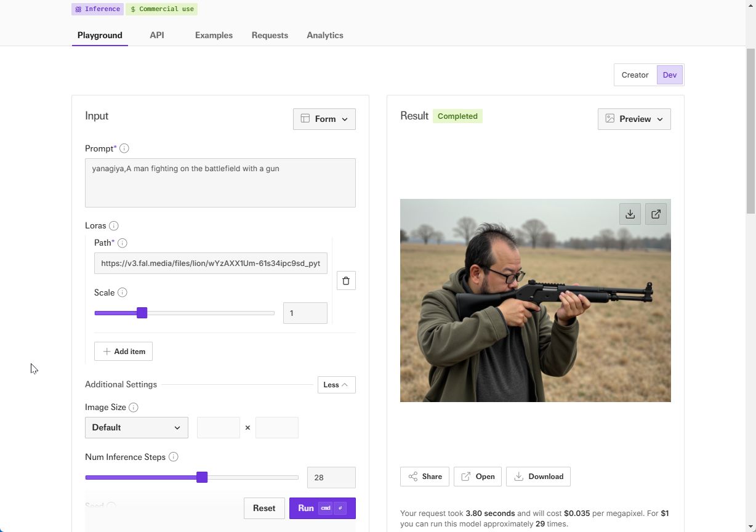Image resolution: width=756 pixels, height=532 pixels.
Task: Click the Scale info icon
Action: [x=123, y=292]
